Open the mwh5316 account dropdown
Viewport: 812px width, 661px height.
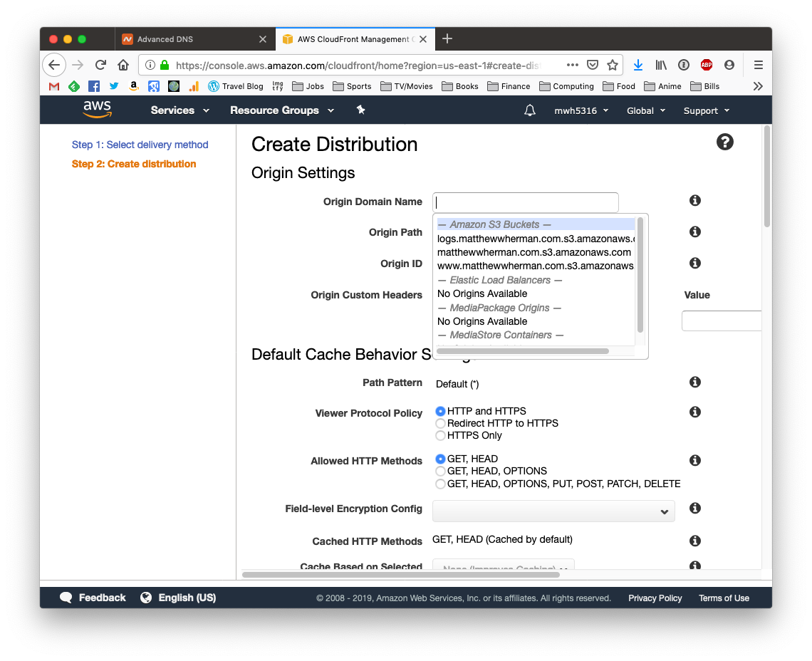[581, 111]
